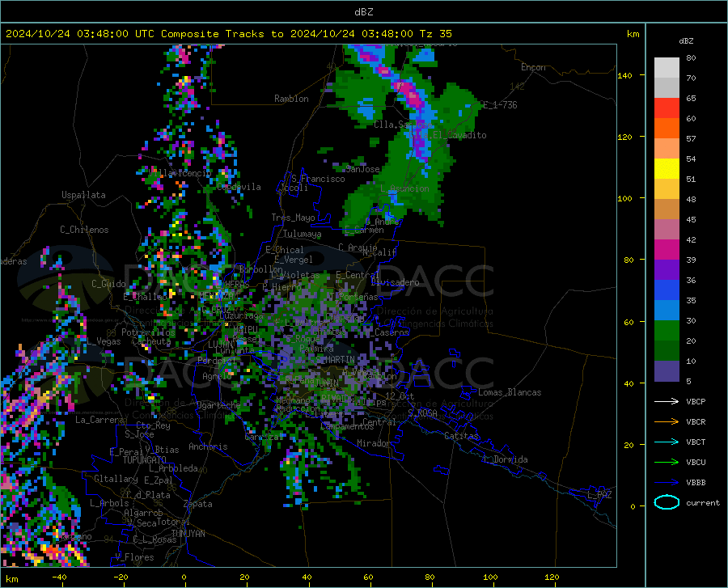Viewport: 728px width, 588px height.
Task: Click the Encon place label
Action: pyautogui.click(x=533, y=67)
